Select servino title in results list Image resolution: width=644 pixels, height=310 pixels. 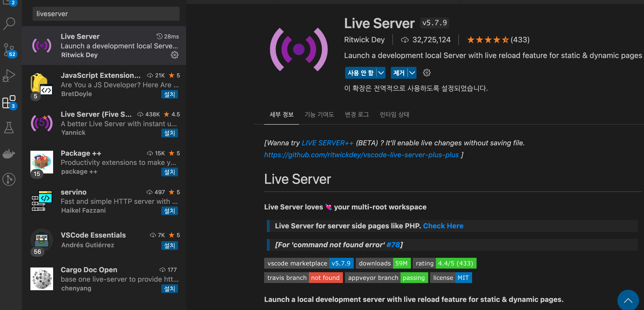74,192
